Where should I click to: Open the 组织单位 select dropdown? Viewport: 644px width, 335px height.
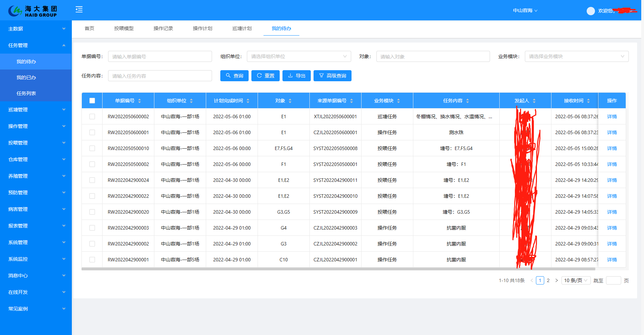pyautogui.click(x=299, y=56)
